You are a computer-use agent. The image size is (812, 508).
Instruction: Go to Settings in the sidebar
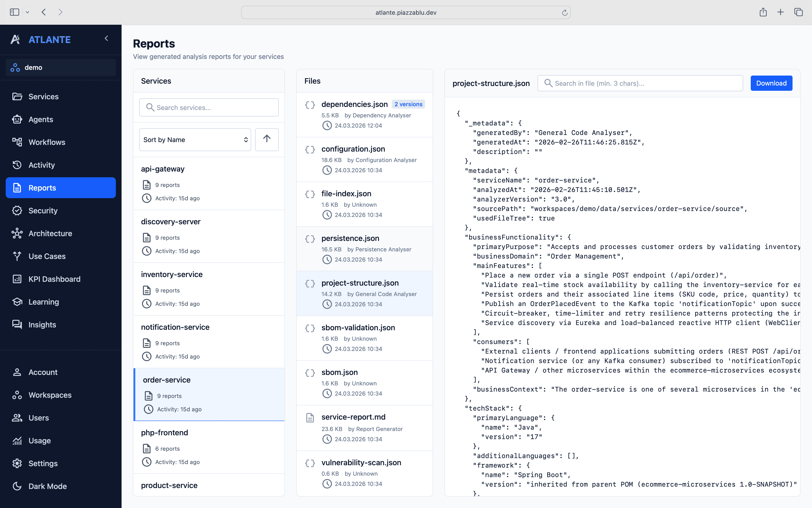(43, 463)
